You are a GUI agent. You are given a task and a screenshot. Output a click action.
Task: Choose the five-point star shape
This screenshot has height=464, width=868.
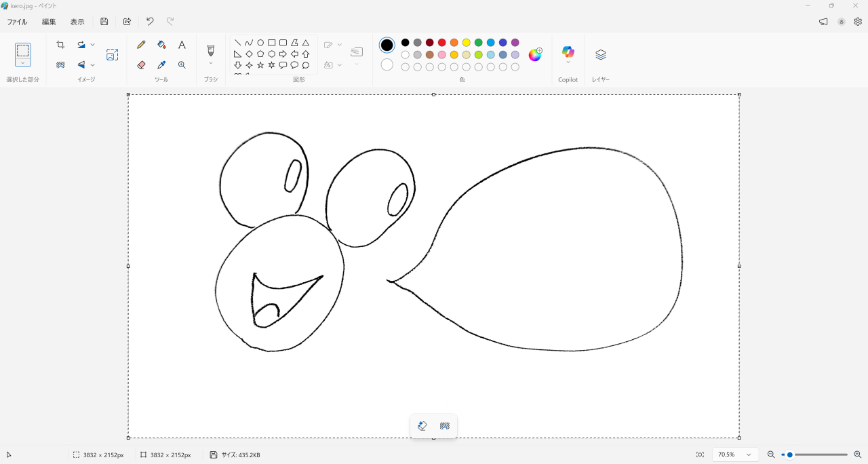[x=260, y=65]
